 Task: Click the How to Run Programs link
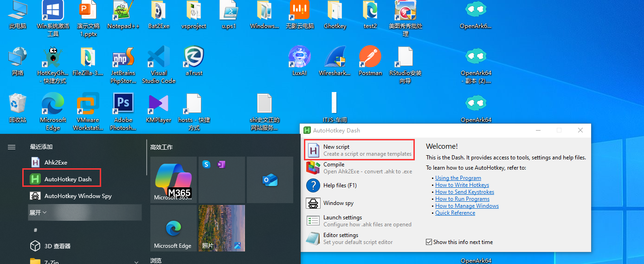click(462, 199)
